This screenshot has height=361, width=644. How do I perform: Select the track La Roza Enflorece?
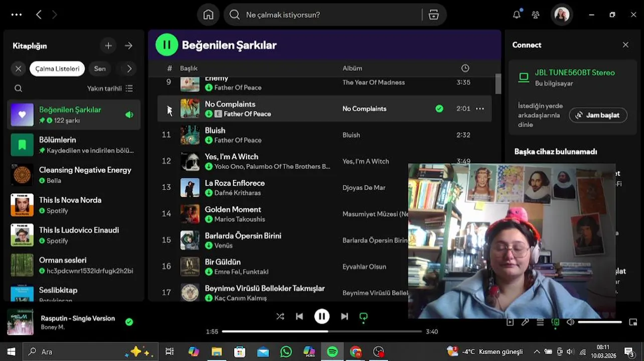point(235,183)
